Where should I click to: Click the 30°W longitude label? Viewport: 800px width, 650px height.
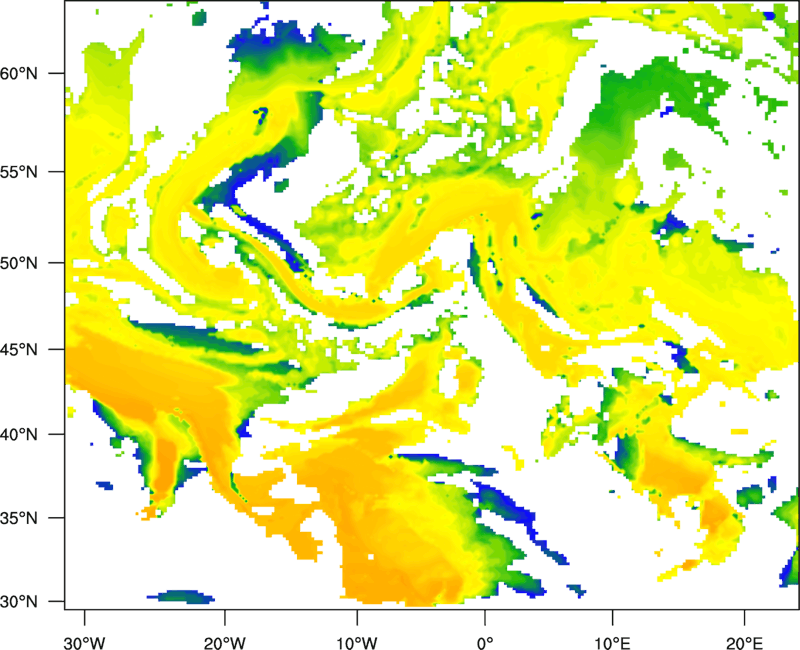[x=84, y=642]
